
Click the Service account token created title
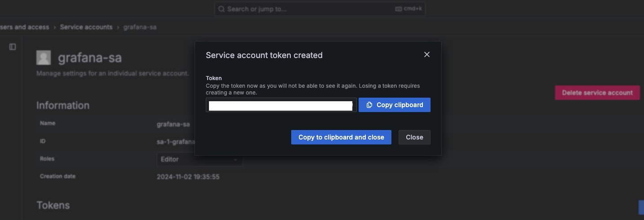pos(264,55)
